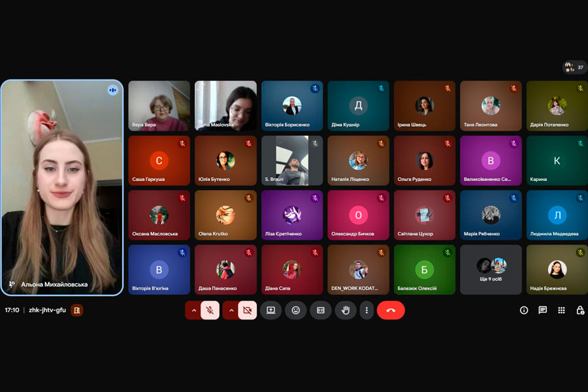The image size is (588, 392).
Task: Click Карина's muted mic icon
Action: [x=581, y=143]
